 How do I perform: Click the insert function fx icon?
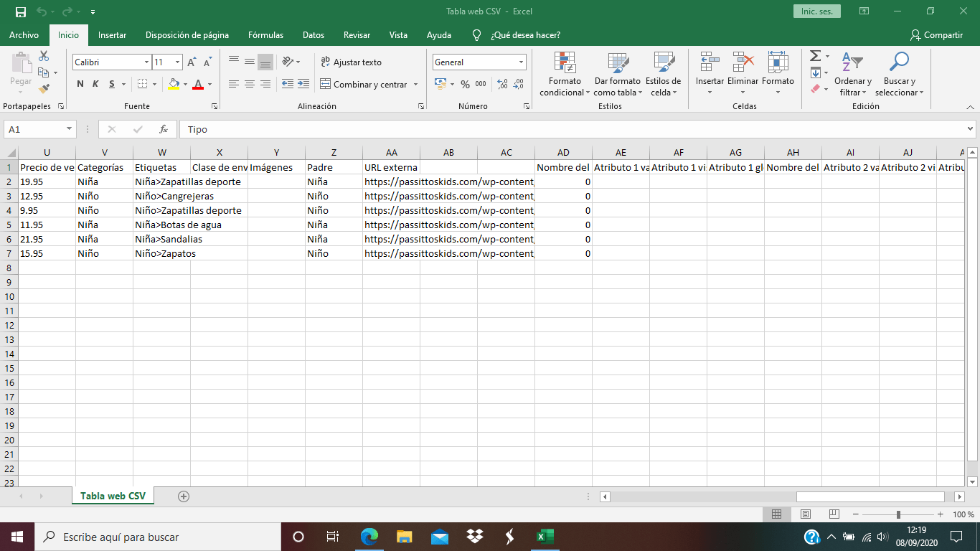(x=164, y=129)
